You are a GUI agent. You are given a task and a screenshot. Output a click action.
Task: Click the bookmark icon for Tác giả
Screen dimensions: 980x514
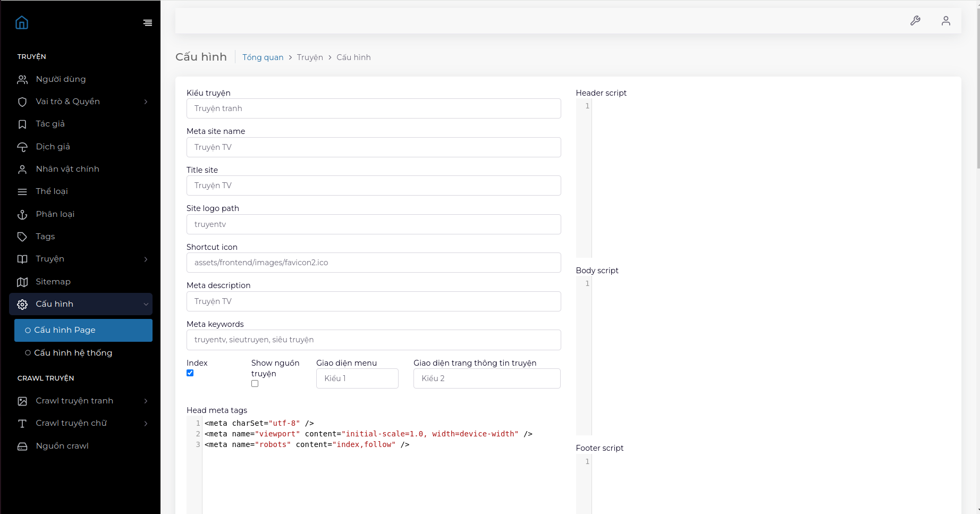(x=22, y=124)
